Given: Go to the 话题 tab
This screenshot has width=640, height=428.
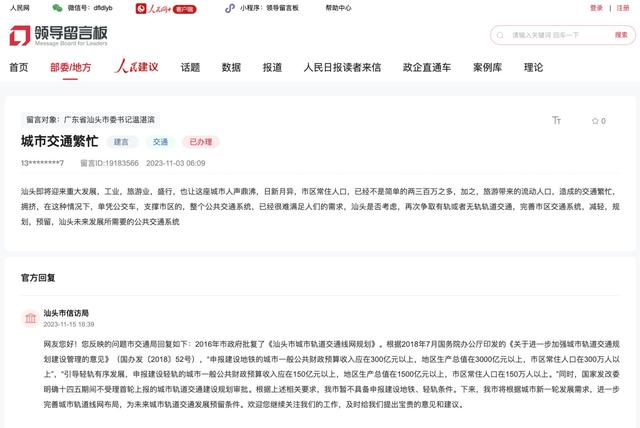Looking at the screenshot, I should [x=191, y=67].
